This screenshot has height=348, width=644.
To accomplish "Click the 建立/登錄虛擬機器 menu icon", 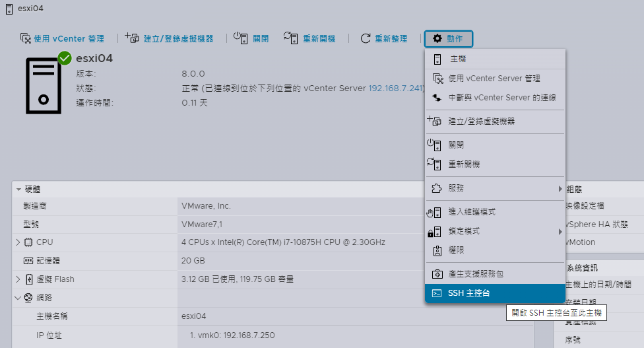I will coord(434,121).
